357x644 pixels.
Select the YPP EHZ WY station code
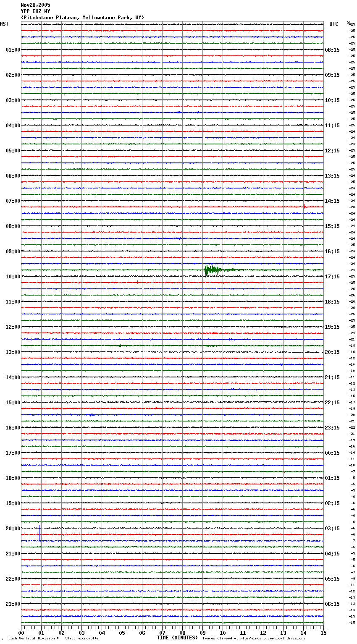point(35,11)
